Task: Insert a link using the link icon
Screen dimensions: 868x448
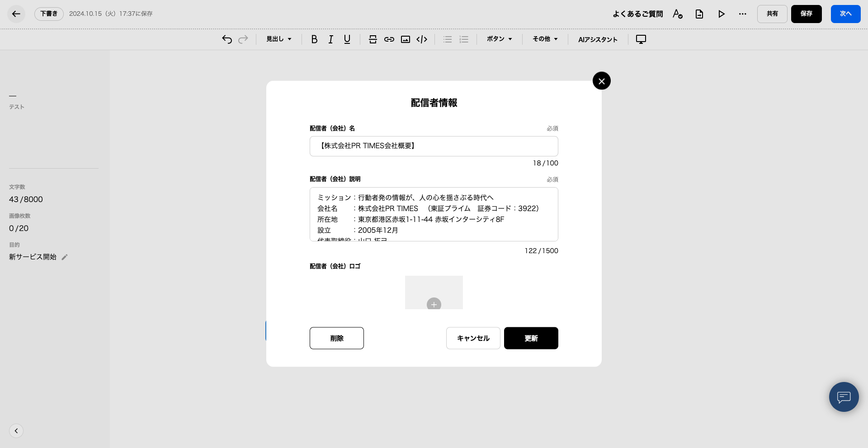Action: tap(389, 39)
